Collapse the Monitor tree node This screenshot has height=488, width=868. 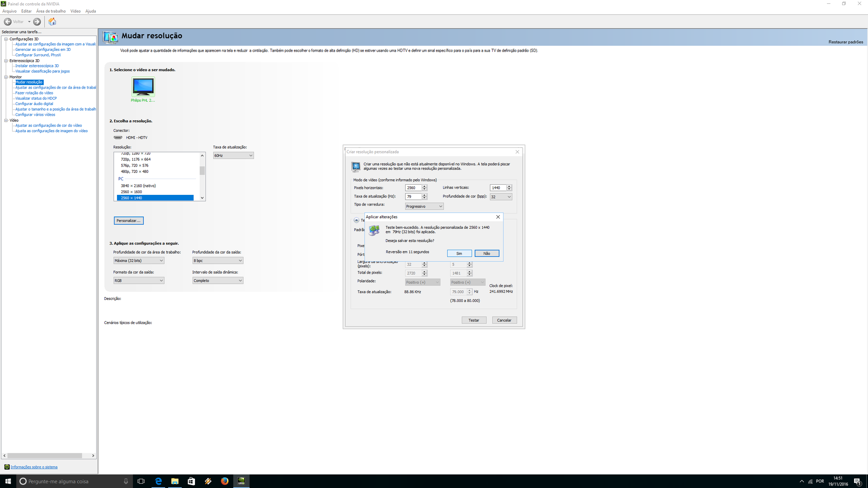(x=6, y=77)
